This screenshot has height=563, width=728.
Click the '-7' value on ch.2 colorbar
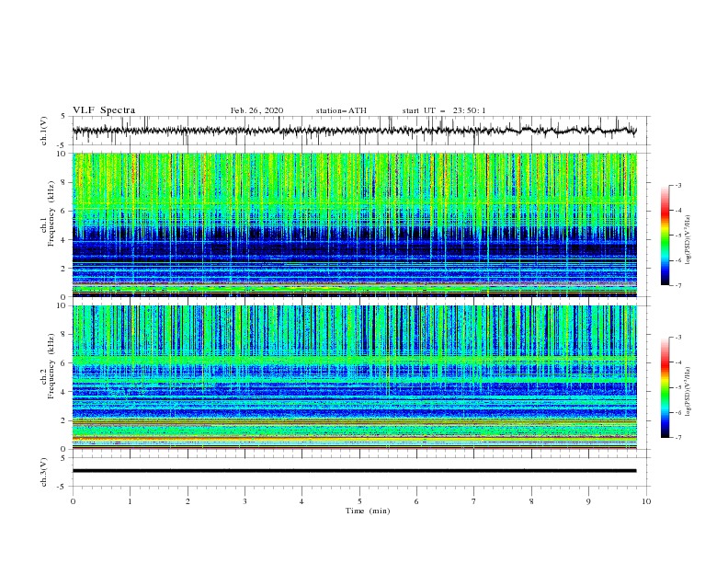point(677,437)
